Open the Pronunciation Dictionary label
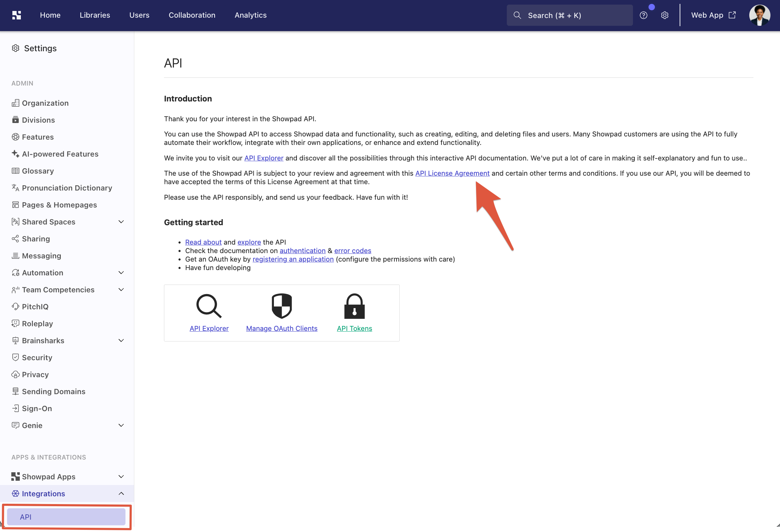 tap(67, 188)
